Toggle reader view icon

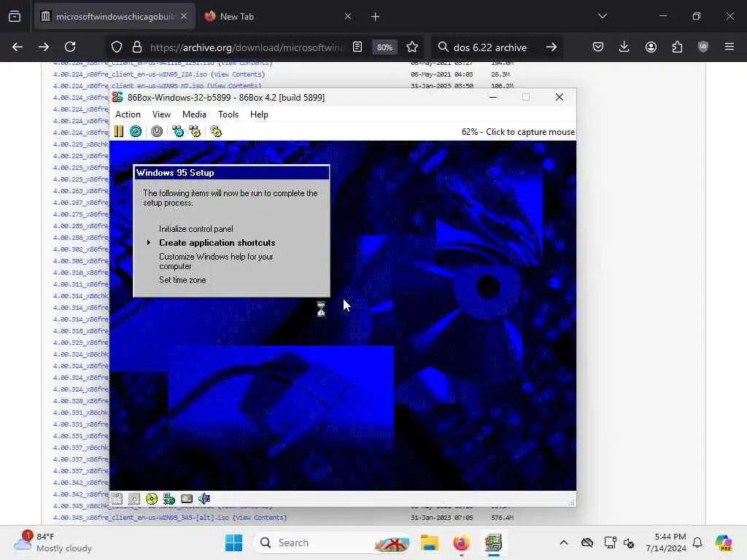point(357,47)
